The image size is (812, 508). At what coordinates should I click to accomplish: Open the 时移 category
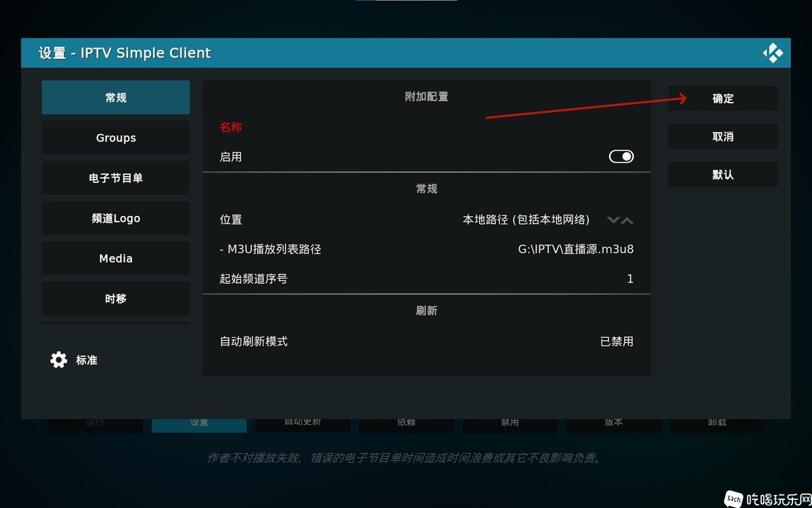(116, 299)
